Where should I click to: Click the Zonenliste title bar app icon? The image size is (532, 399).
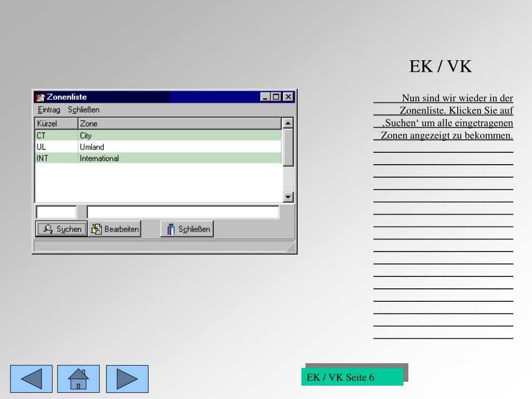[x=41, y=97]
